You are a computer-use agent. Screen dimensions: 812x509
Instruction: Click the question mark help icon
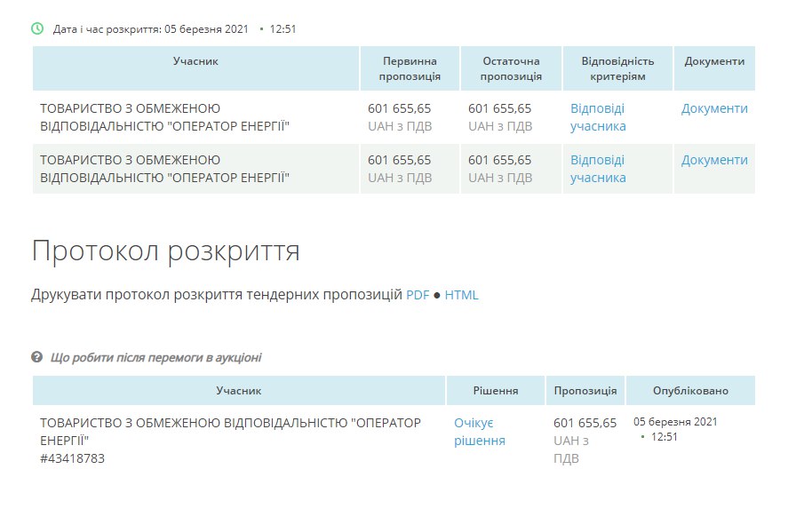[x=36, y=357]
